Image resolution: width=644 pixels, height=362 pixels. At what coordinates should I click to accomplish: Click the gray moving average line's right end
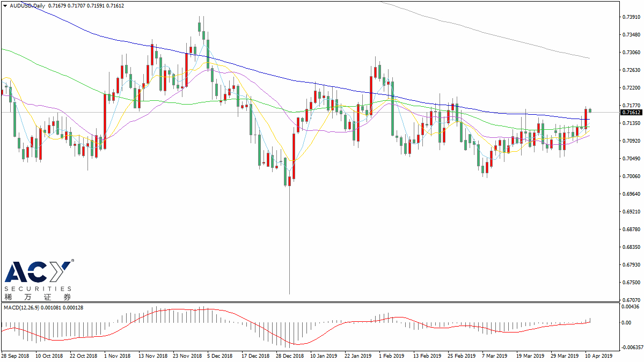pyautogui.click(x=589, y=58)
